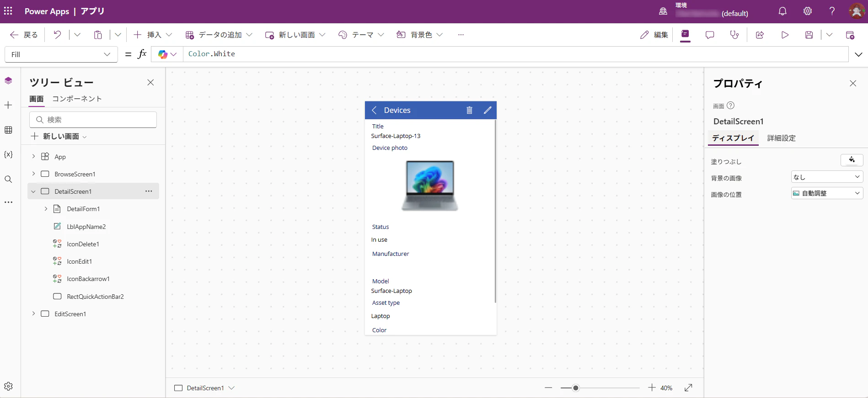Click the zoom out minus button
Screen dimensions: 868x398
548,388
